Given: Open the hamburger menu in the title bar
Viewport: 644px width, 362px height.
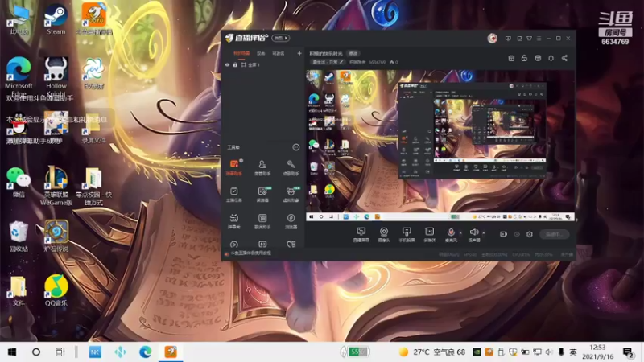Looking at the screenshot, I should click(x=539, y=38).
